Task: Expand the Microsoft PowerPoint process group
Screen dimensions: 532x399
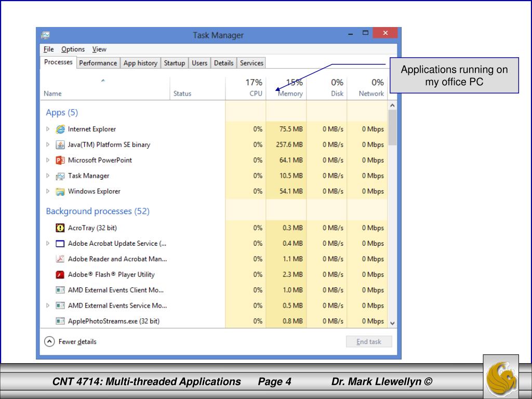Action: click(x=48, y=160)
